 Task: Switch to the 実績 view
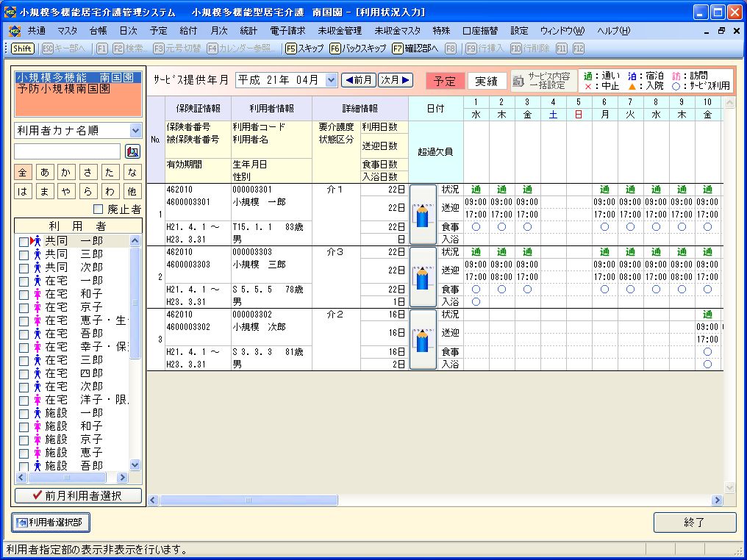[x=486, y=81]
